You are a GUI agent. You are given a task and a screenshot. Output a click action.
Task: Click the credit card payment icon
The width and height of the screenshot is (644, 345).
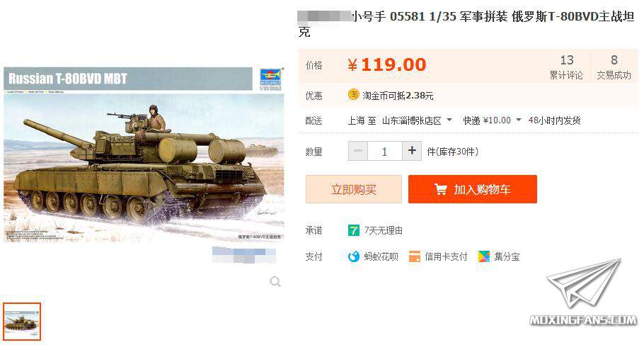point(415,256)
